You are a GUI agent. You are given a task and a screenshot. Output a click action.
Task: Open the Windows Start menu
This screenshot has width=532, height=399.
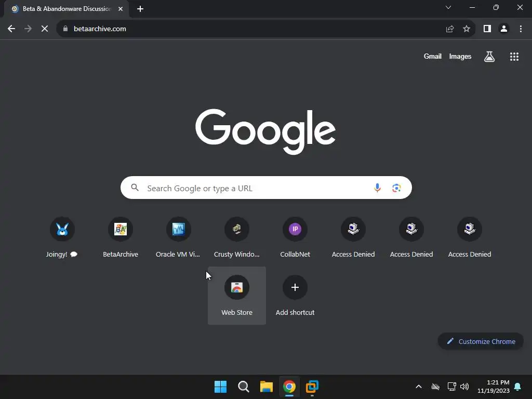pyautogui.click(x=220, y=387)
